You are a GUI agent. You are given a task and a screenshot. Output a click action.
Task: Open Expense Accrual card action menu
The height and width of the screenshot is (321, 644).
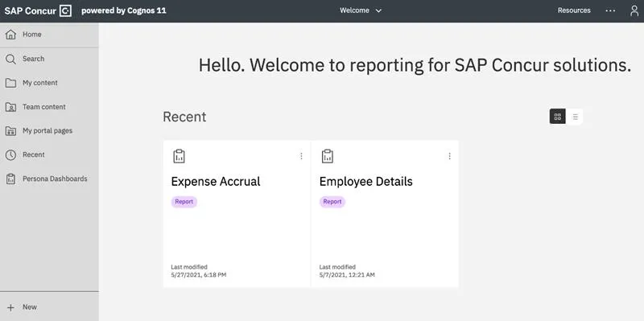pos(301,156)
